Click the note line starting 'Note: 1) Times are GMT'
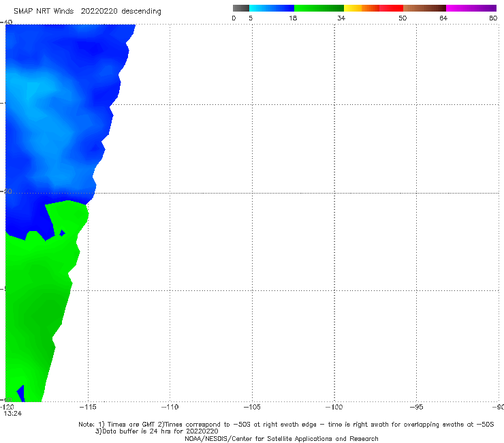Viewport: 504px width, 443px height. click(286, 425)
